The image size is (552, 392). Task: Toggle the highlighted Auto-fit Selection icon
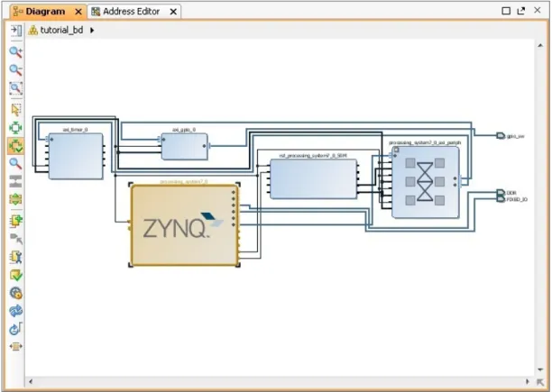16,146
